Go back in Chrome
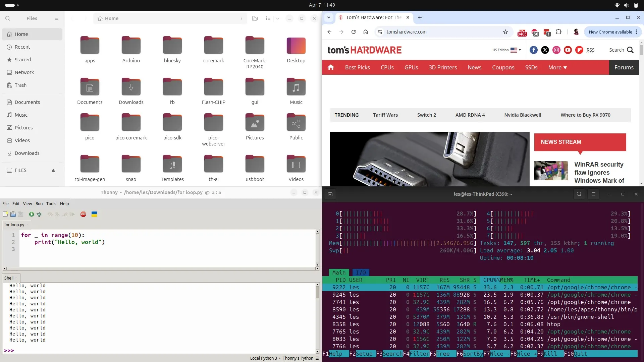The width and height of the screenshot is (644, 362). (x=329, y=32)
